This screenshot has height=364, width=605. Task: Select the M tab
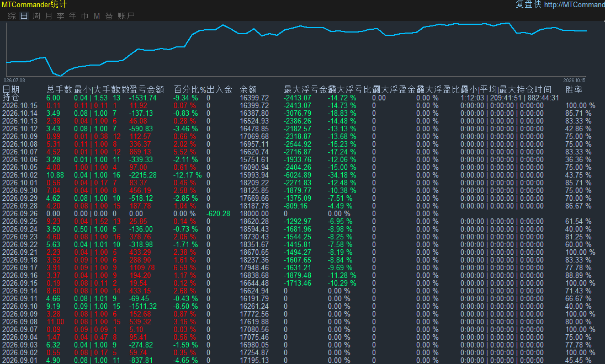pyautogui.click(x=97, y=16)
